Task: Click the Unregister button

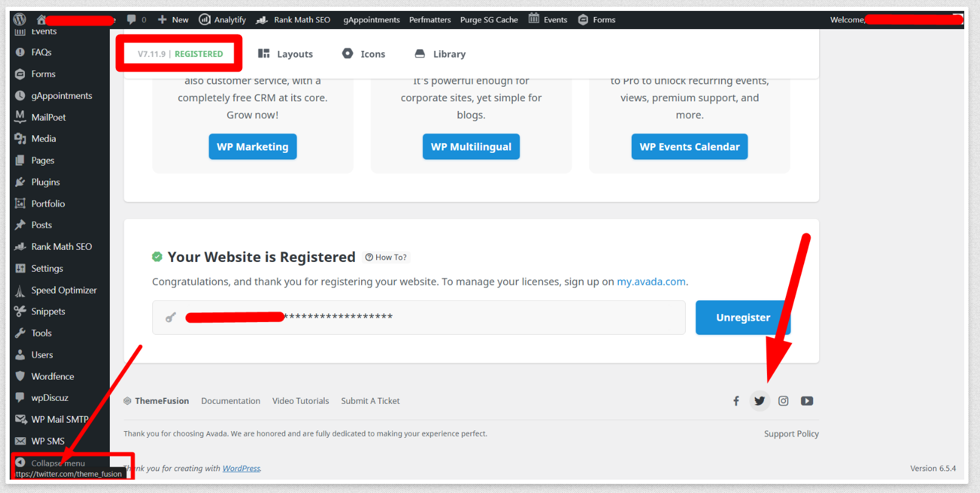Action: point(743,317)
